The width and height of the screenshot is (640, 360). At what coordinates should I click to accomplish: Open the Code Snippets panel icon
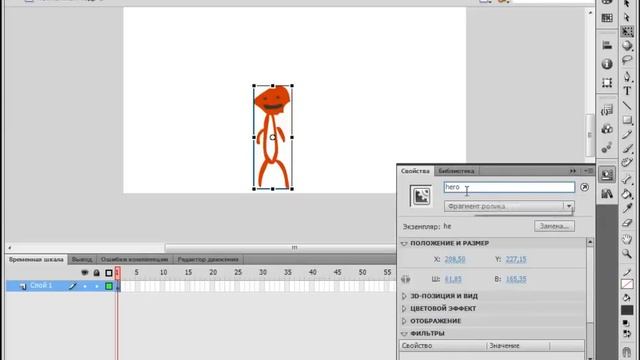pos(607,110)
